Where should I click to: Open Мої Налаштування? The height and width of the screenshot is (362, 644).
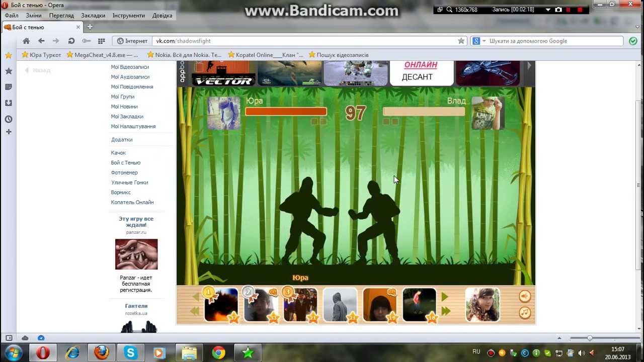click(x=133, y=126)
